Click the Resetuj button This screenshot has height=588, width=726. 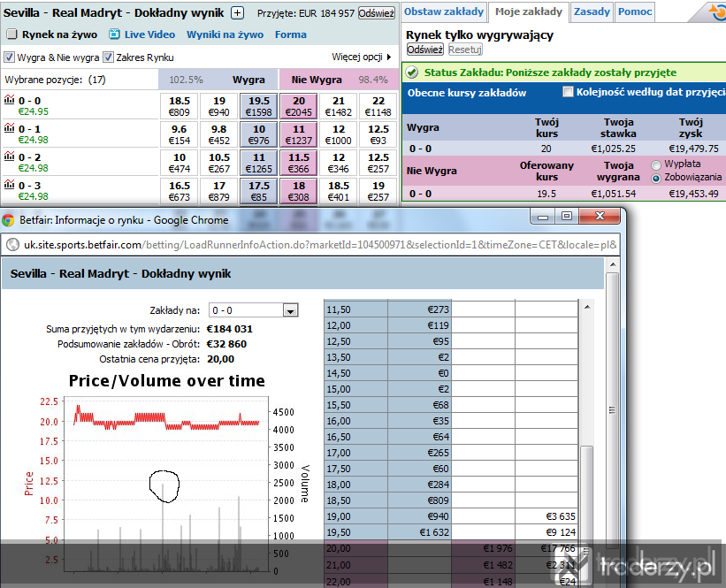coord(465,50)
